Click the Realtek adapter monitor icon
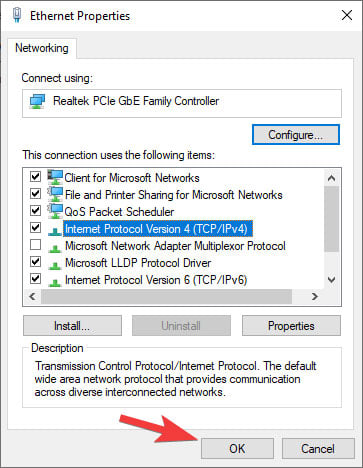This screenshot has height=468, width=363. tap(37, 101)
